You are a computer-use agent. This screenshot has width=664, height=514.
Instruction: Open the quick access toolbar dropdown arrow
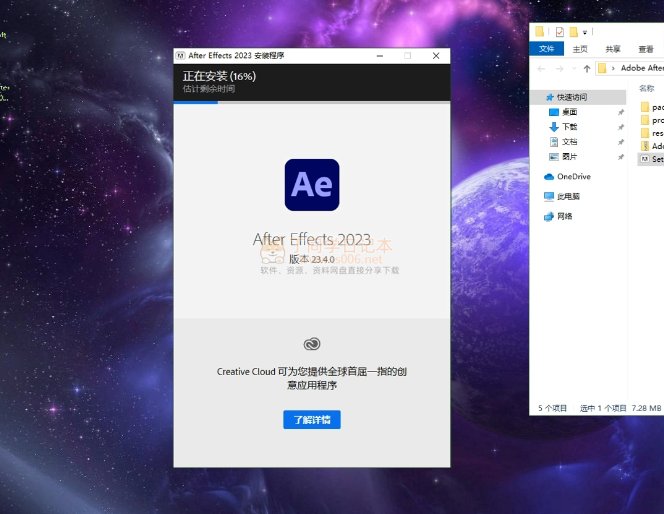[585, 32]
